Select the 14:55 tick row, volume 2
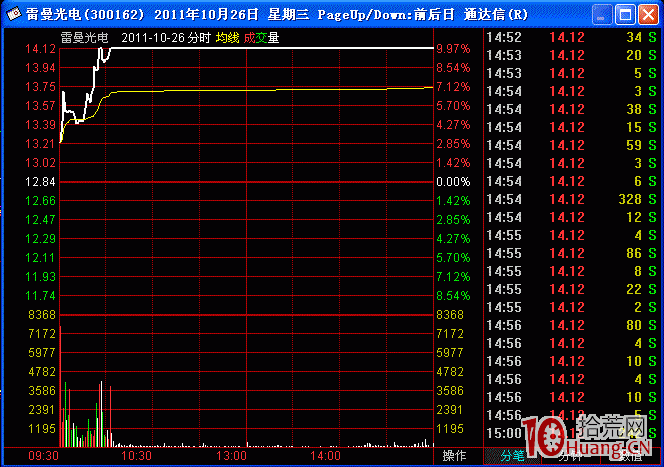664x467 pixels. [x=572, y=307]
